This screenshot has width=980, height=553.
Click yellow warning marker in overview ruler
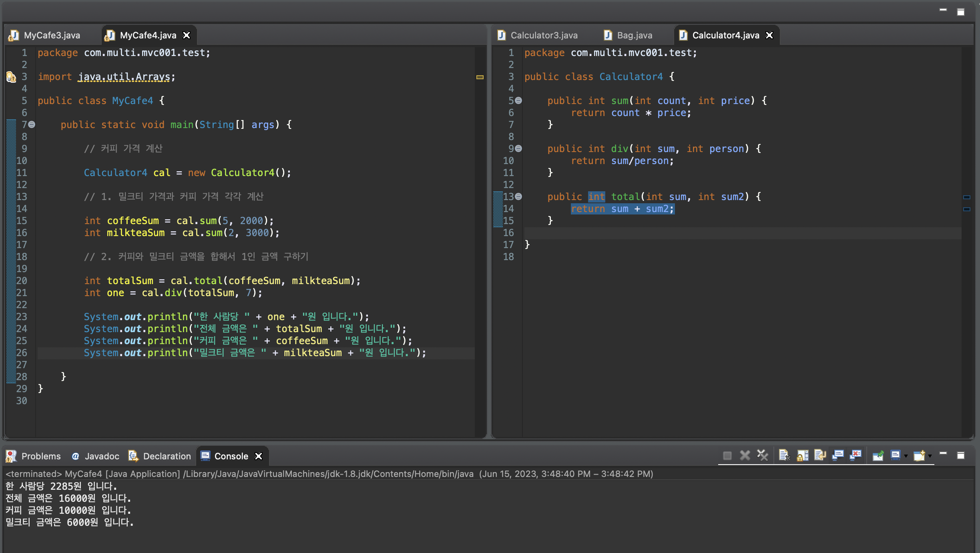click(x=480, y=77)
